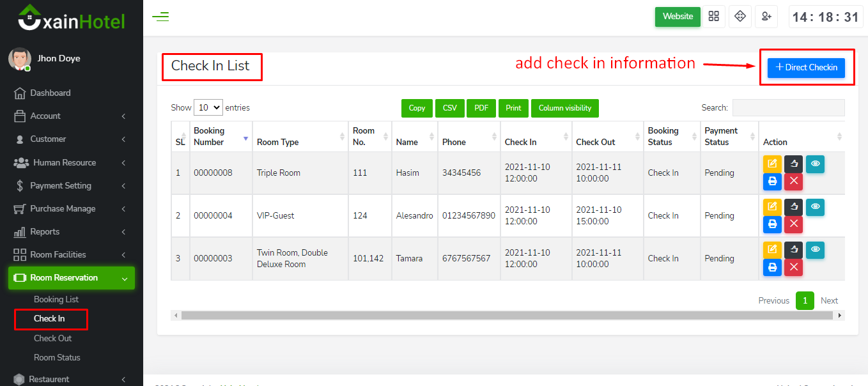View Alesandro's booking via the eye icon

click(x=815, y=206)
